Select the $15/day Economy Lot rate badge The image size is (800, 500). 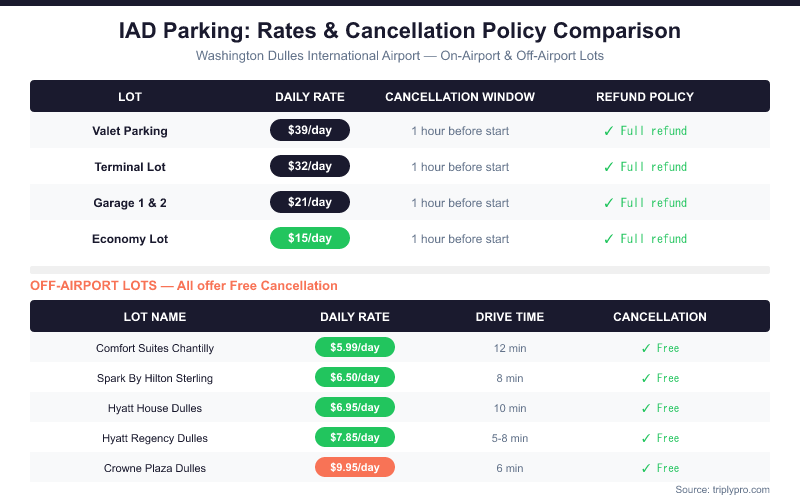(x=310, y=238)
